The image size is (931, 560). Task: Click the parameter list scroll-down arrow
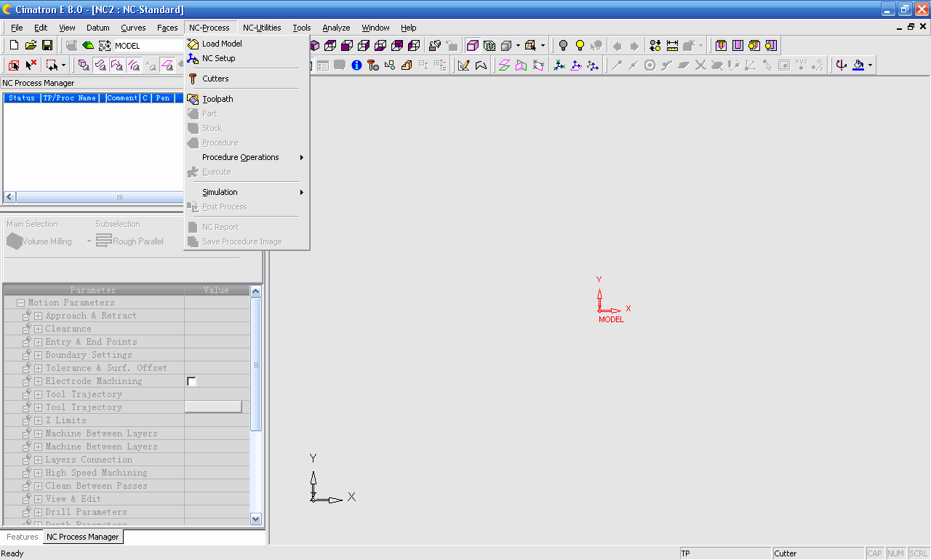tap(256, 519)
